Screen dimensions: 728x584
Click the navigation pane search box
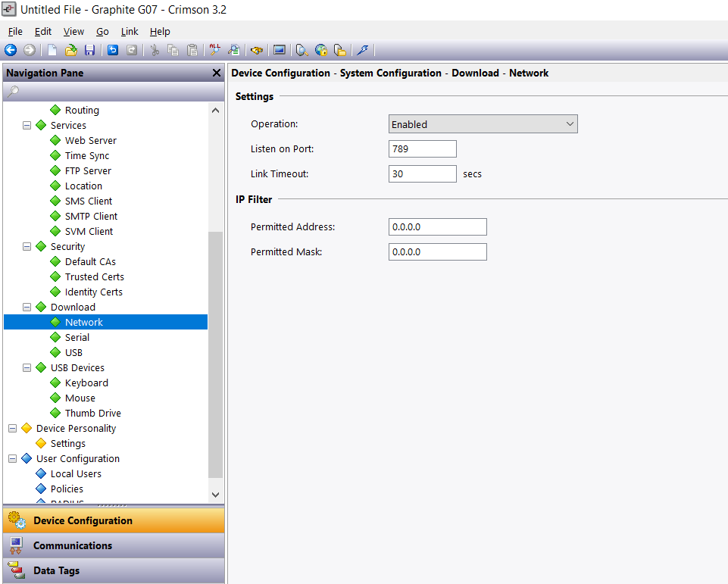coord(114,92)
